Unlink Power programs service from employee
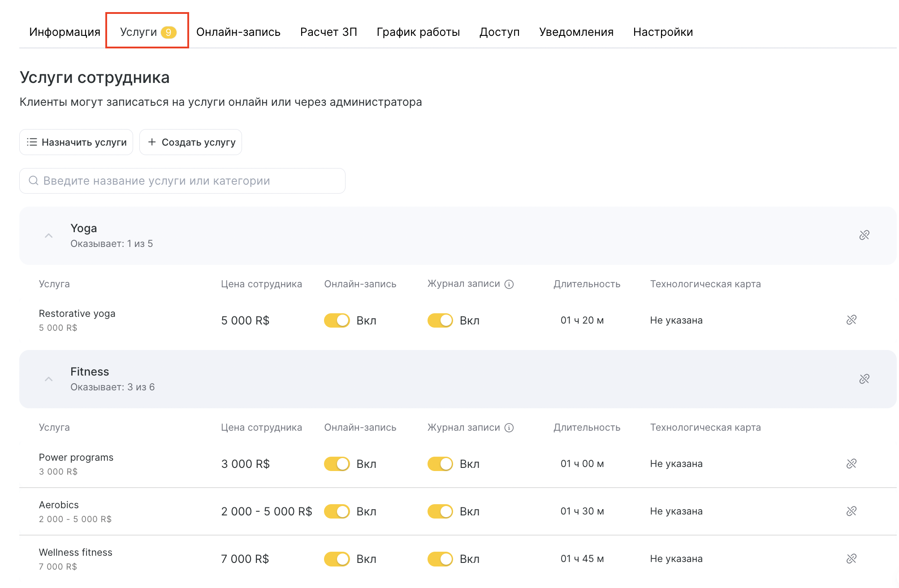 [851, 463]
